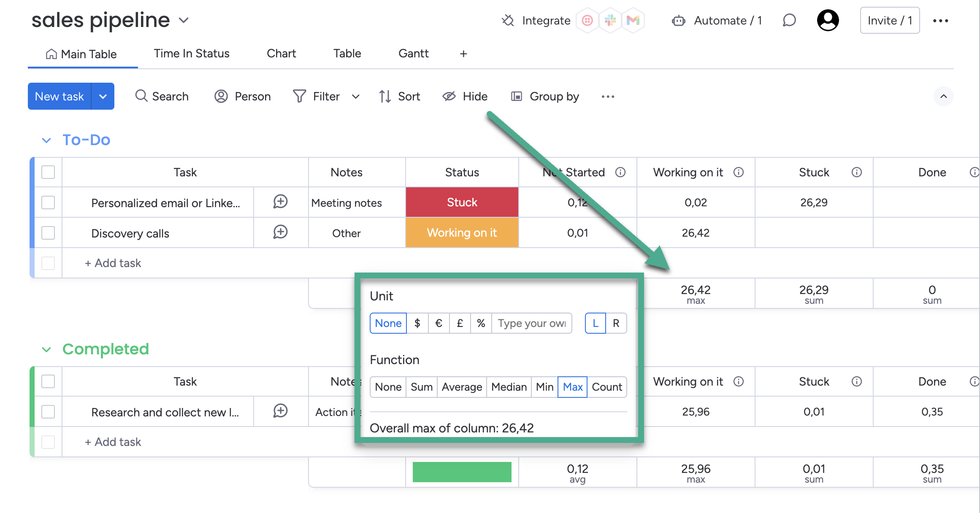980x513 pixels.
Task: Tick the Research and collect row checkbox
Action: (x=48, y=412)
